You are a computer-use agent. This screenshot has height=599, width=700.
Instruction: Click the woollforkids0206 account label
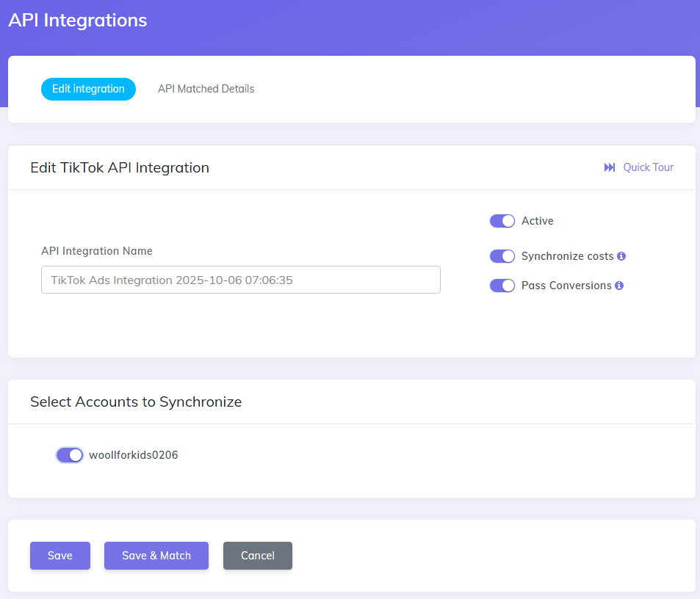132,454
